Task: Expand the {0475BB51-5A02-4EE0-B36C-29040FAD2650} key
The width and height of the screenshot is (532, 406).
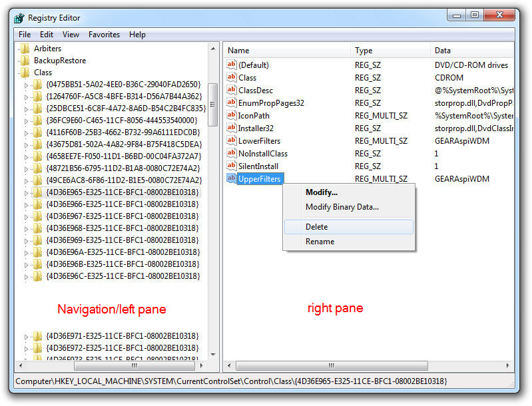Action: (27, 85)
